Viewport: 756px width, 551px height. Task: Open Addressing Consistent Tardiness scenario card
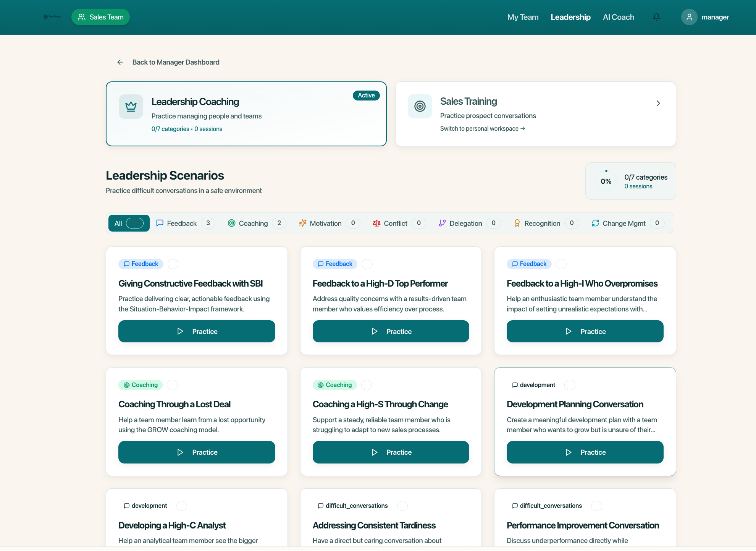coord(374,525)
